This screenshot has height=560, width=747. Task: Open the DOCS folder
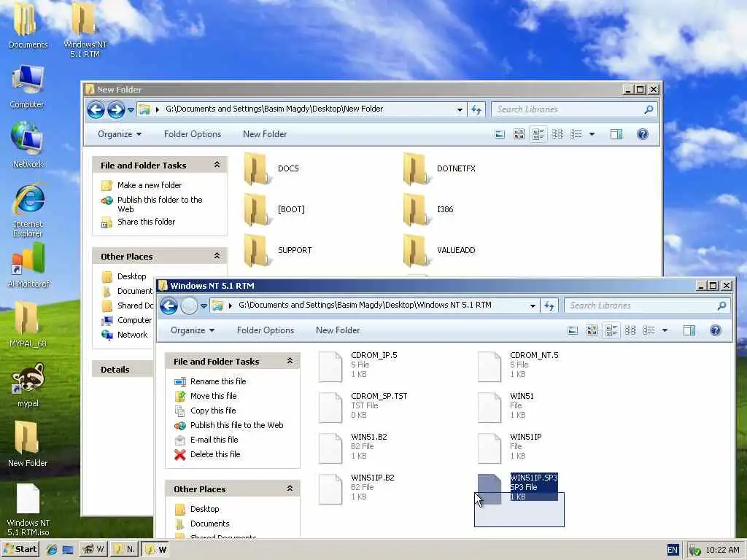271,168
